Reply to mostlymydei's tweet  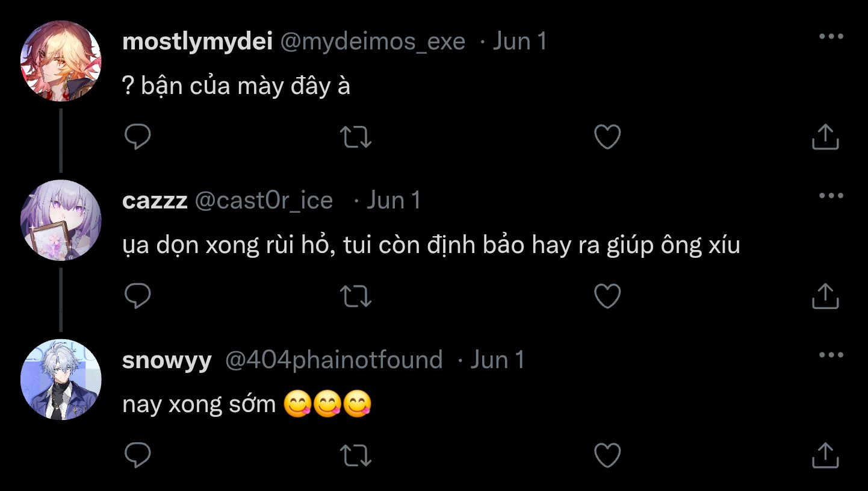point(137,137)
